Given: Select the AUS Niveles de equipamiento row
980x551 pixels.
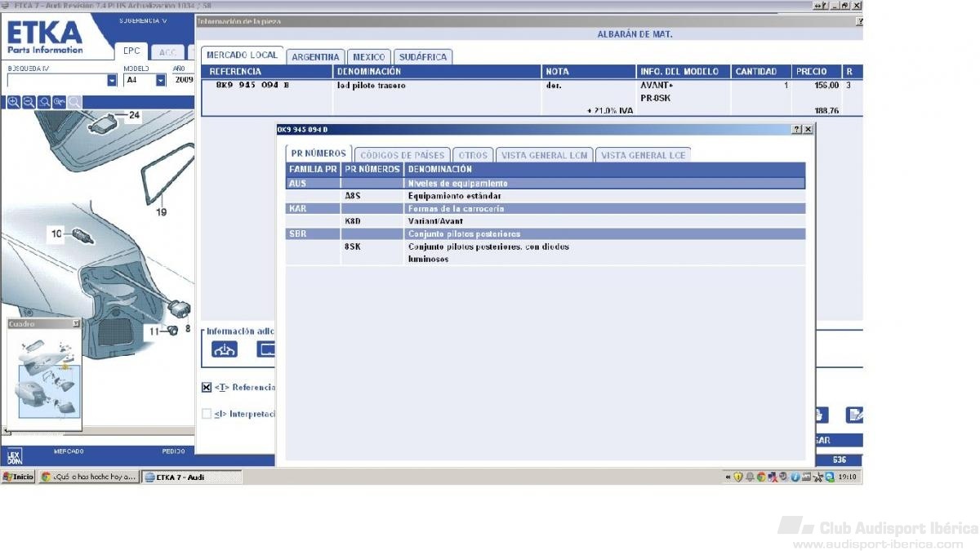Looking at the screenshot, I should pos(545,184).
